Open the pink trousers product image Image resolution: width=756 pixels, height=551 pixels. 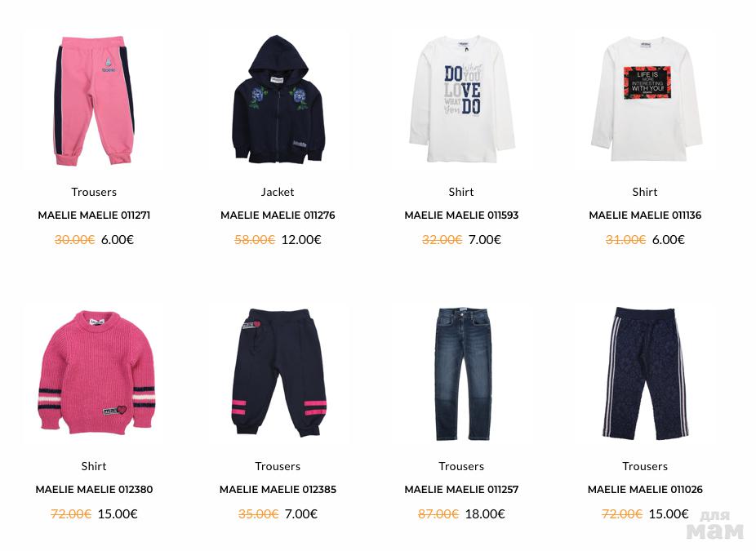pos(94,100)
